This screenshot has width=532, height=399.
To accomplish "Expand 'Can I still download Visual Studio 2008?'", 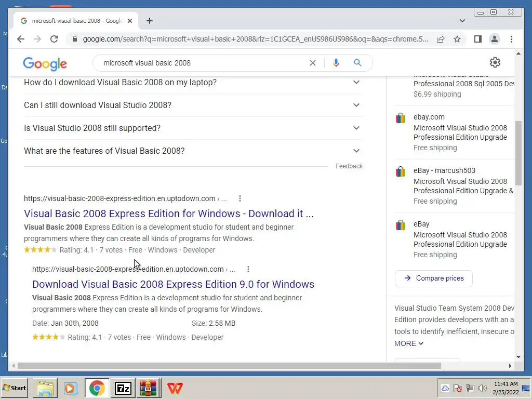I will click(x=193, y=105).
